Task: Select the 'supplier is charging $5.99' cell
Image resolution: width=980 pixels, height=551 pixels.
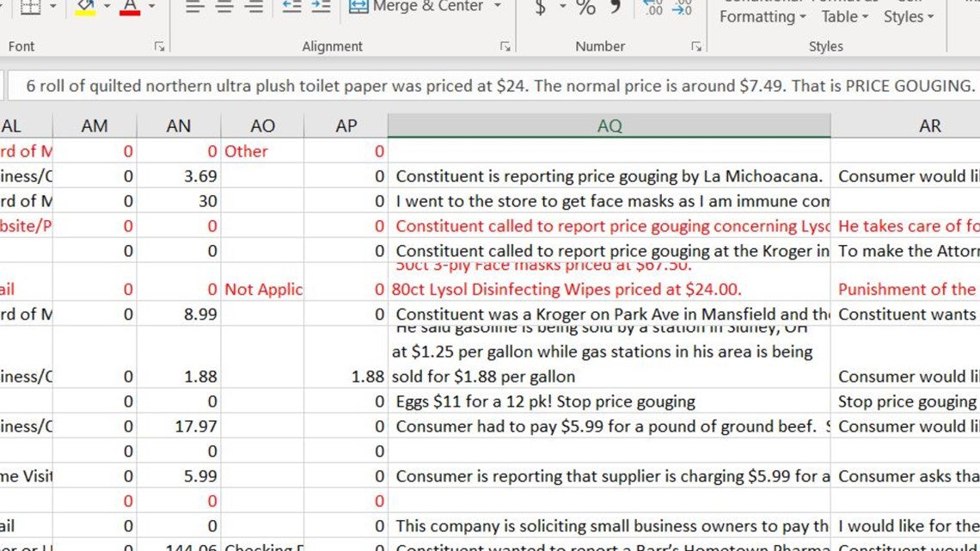Action: [x=609, y=476]
